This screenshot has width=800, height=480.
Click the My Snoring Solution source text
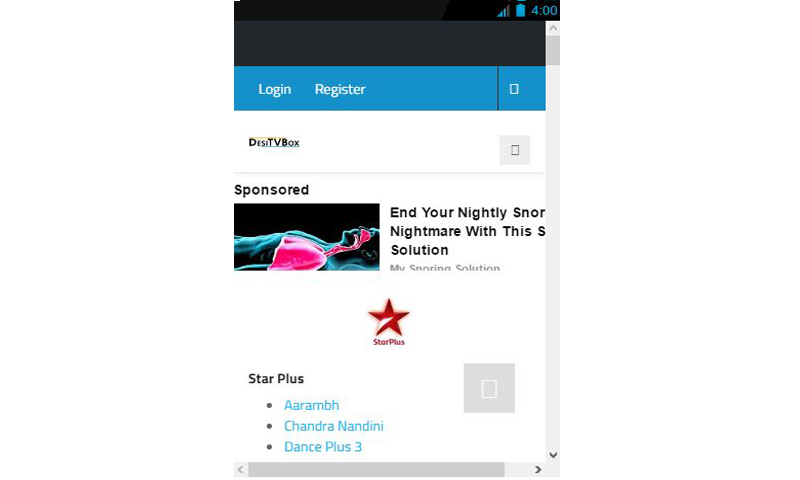pos(445,267)
